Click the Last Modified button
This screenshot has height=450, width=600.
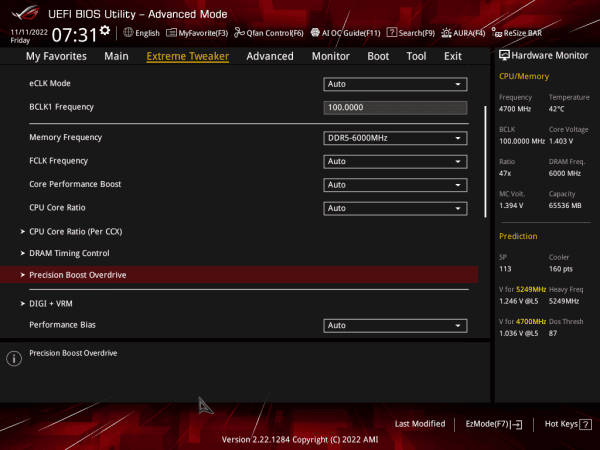coord(420,424)
